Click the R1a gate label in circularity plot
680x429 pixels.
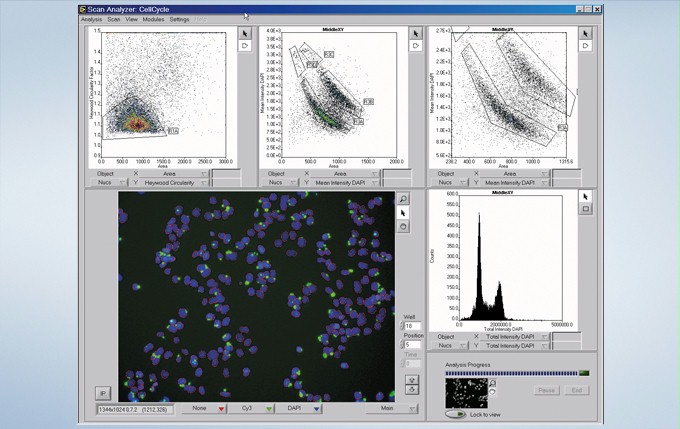pos(173,131)
